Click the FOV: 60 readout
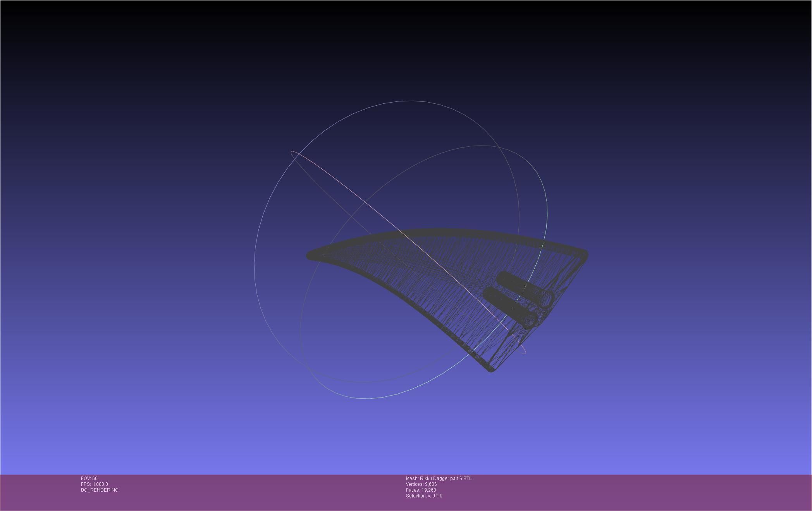Screen dimensions: 812x511 click(89, 478)
